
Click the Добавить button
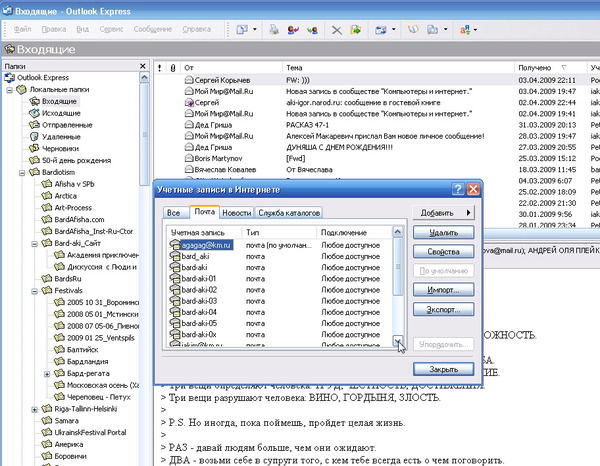tap(443, 213)
